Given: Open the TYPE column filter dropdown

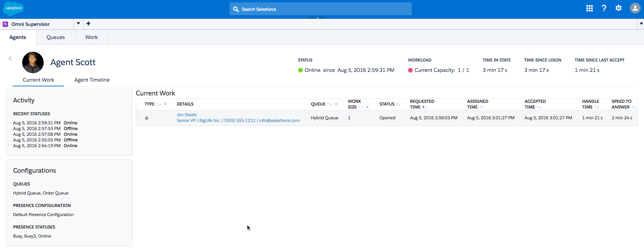Looking at the screenshot, I should pyautogui.click(x=165, y=104).
